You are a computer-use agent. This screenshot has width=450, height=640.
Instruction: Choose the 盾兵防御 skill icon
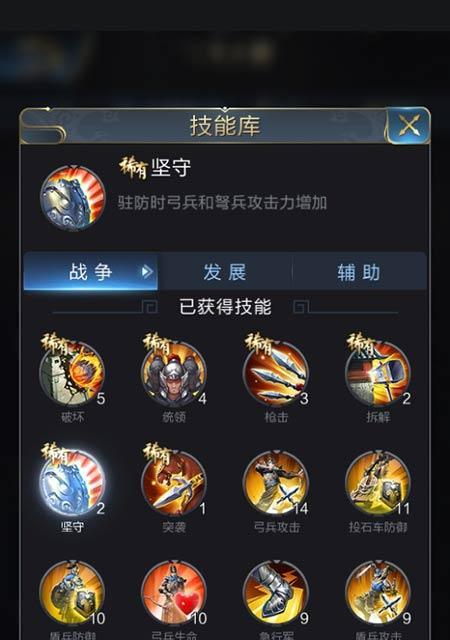(x=72, y=593)
